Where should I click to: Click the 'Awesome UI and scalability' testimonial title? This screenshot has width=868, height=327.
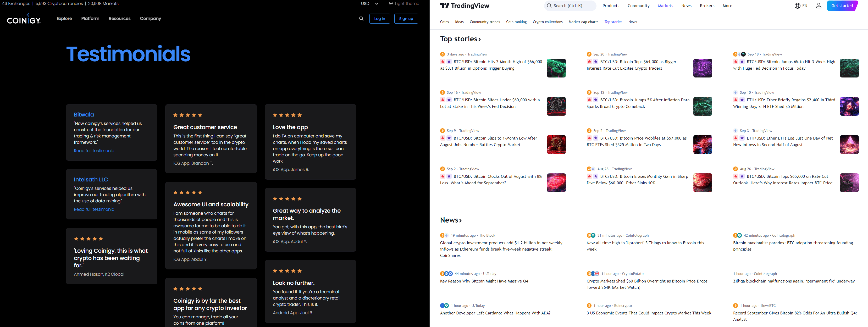click(211, 204)
